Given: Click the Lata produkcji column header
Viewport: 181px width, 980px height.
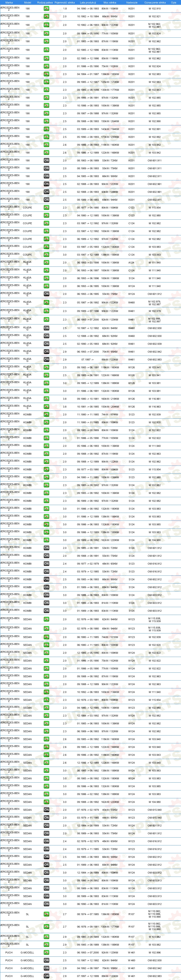Looking at the screenshot, I should (x=88, y=2).
